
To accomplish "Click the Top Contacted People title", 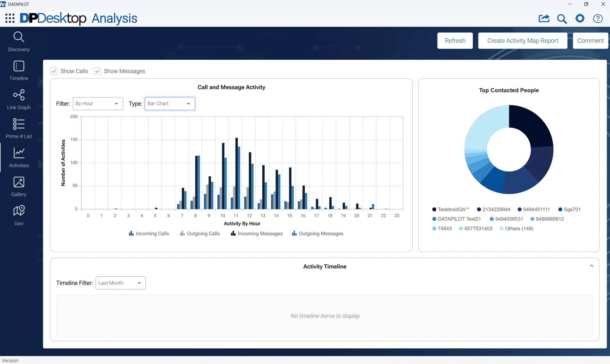I will 509,90.
